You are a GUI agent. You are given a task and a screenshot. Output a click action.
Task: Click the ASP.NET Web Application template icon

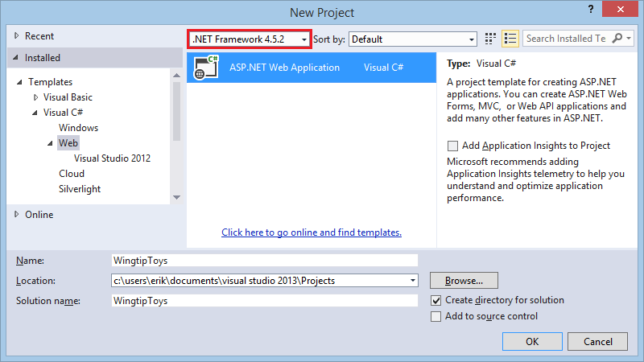206,68
